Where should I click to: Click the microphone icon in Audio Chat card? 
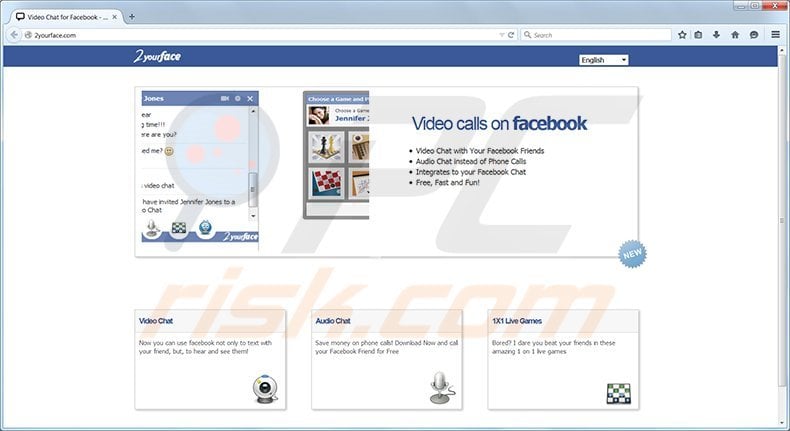[442, 388]
